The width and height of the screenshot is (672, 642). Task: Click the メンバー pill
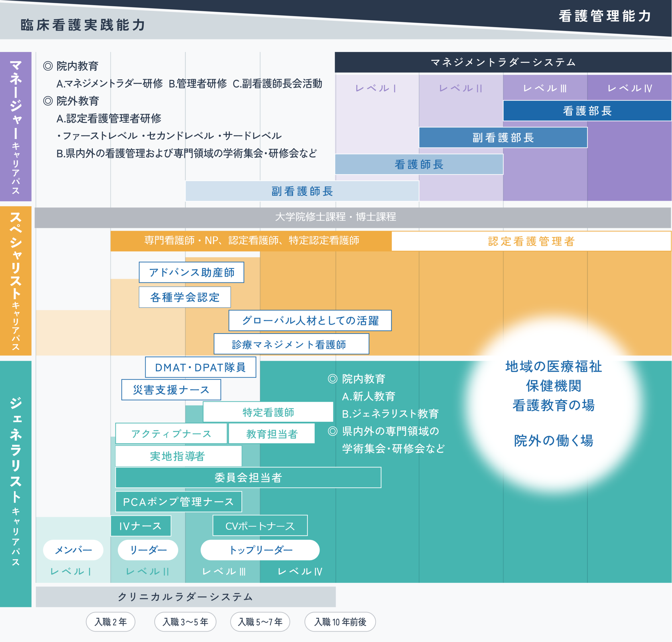coord(73,550)
